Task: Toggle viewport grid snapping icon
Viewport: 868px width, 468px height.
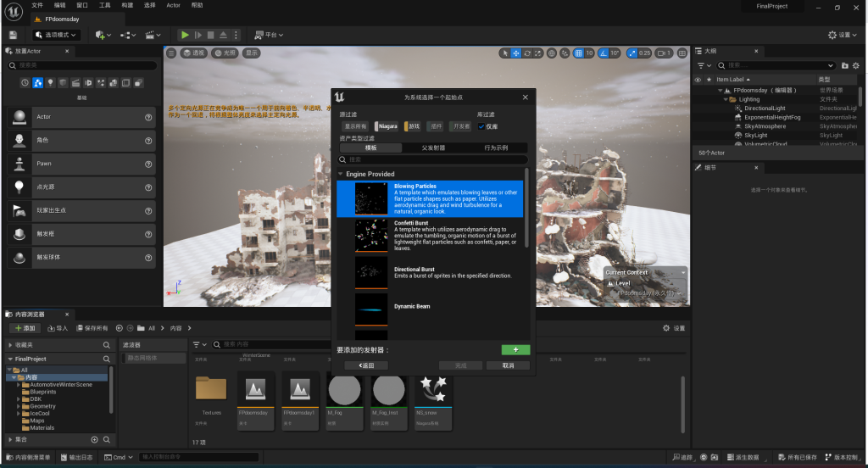Action: click(579, 53)
